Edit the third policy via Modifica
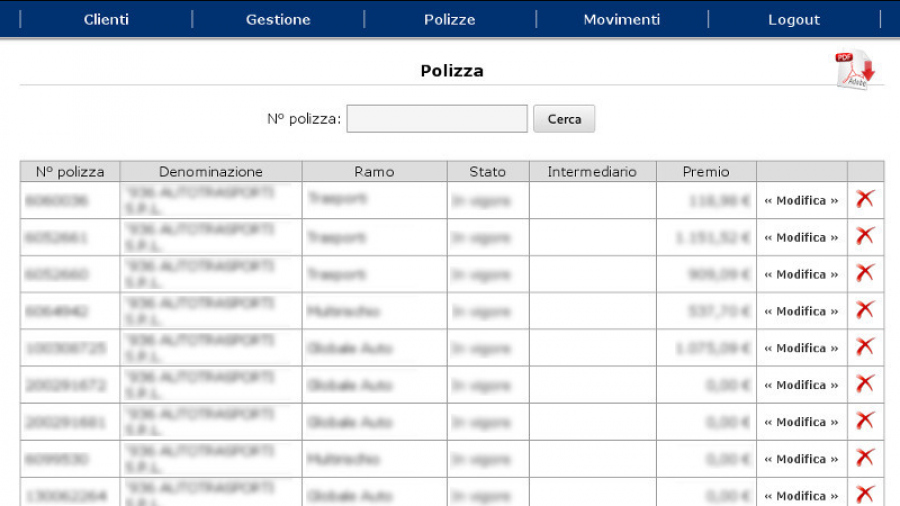The width and height of the screenshot is (900, 506). click(x=801, y=274)
